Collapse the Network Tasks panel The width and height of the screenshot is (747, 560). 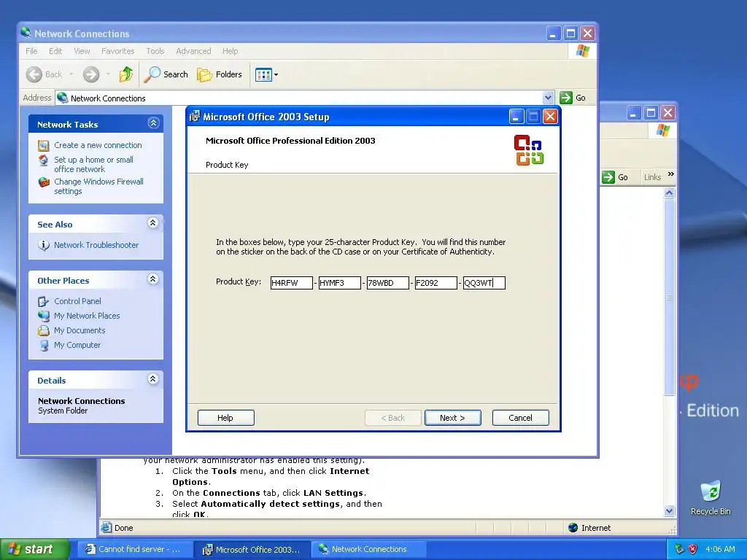[x=153, y=123]
